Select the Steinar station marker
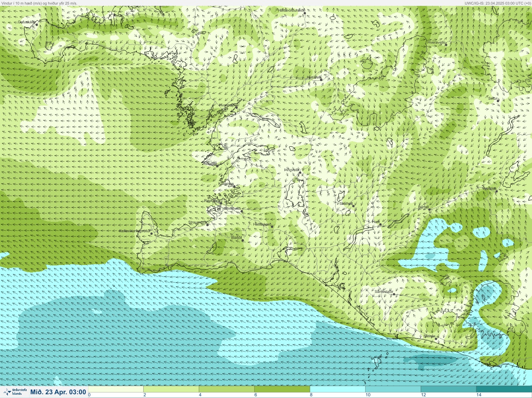 pos(436,339)
